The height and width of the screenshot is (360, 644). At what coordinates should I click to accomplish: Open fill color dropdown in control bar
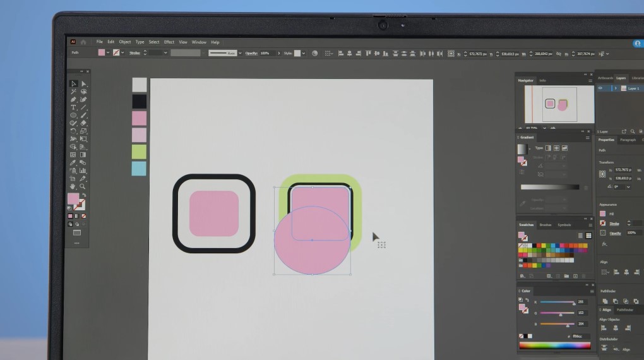coord(108,52)
